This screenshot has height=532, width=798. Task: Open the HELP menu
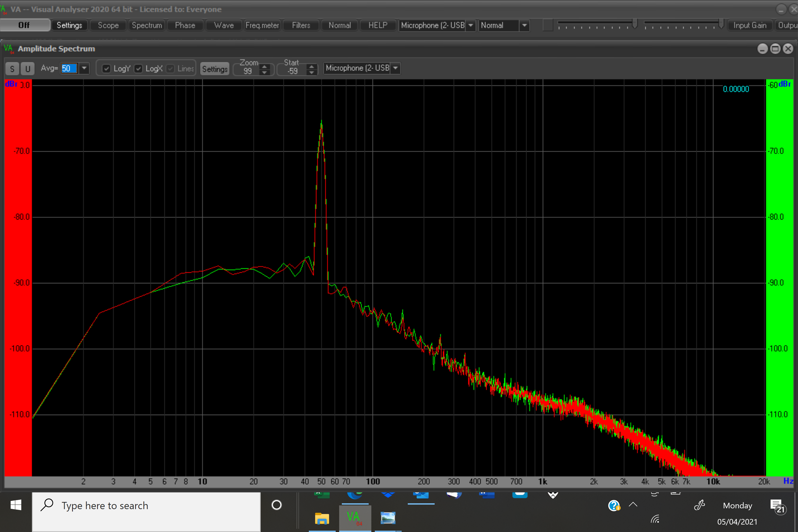(378, 26)
